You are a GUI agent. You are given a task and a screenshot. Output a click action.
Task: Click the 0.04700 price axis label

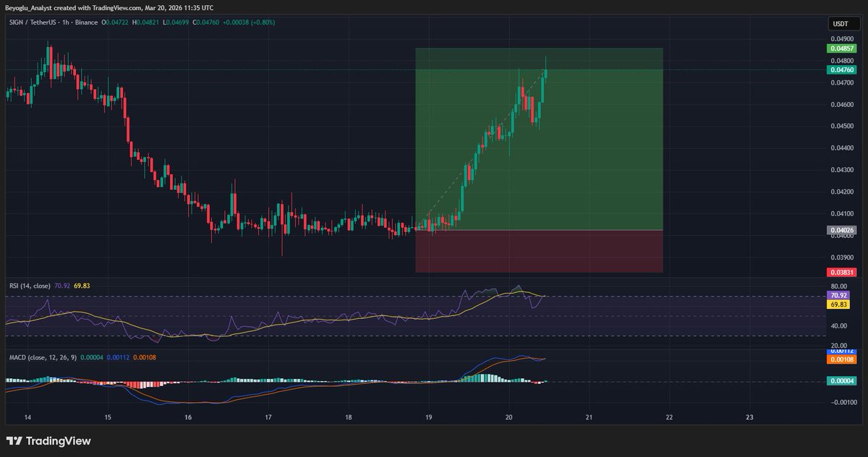[841, 82]
